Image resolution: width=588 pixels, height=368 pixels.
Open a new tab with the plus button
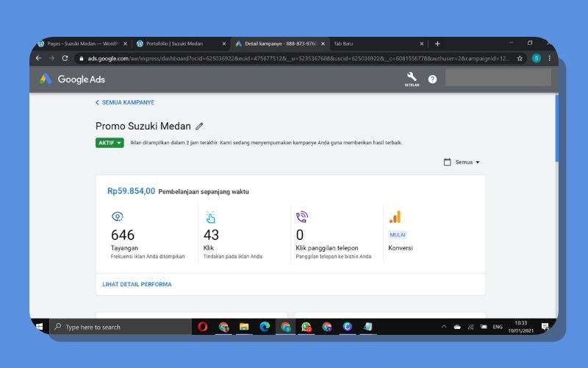437,43
